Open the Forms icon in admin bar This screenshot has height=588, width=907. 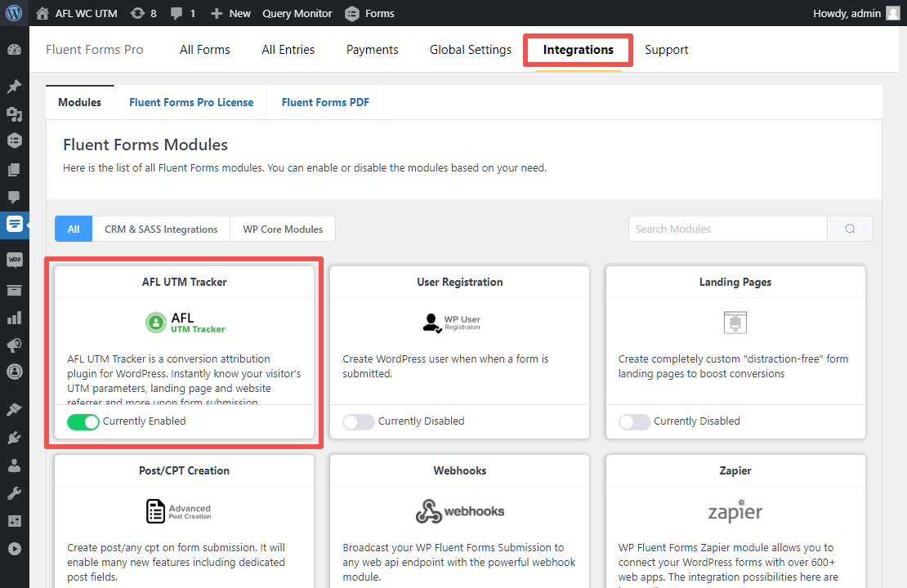351,13
